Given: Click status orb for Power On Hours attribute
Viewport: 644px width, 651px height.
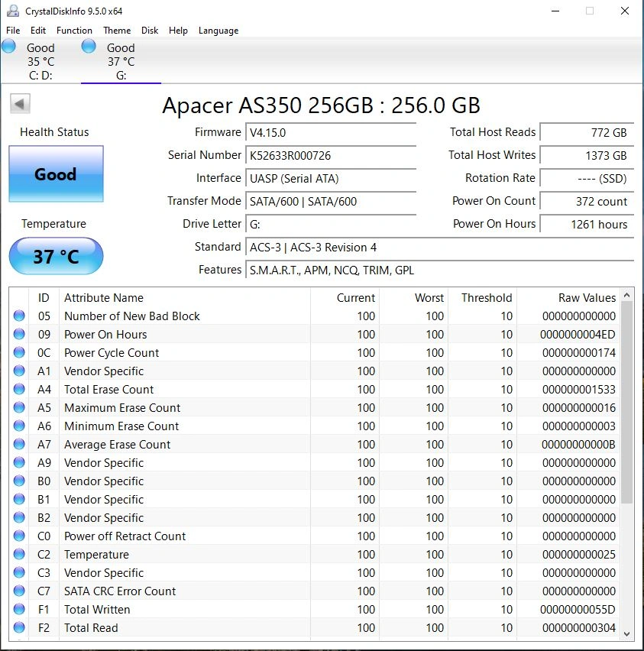Looking at the screenshot, I should pyautogui.click(x=19, y=335).
